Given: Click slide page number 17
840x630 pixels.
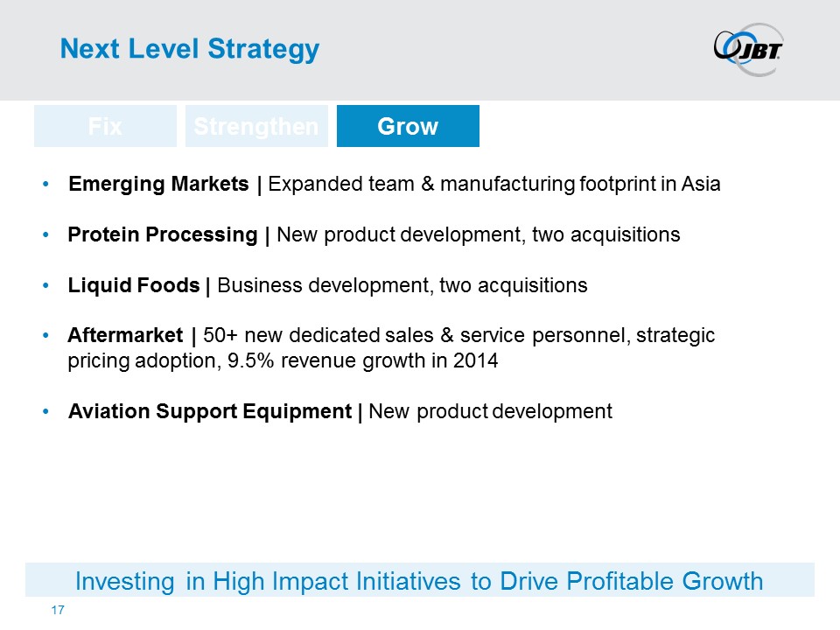Looking at the screenshot, I should pyautogui.click(x=59, y=609).
